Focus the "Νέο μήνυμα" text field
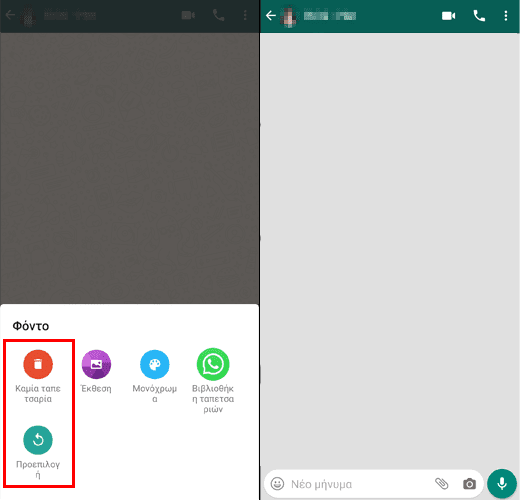520x500 pixels. tap(358, 484)
